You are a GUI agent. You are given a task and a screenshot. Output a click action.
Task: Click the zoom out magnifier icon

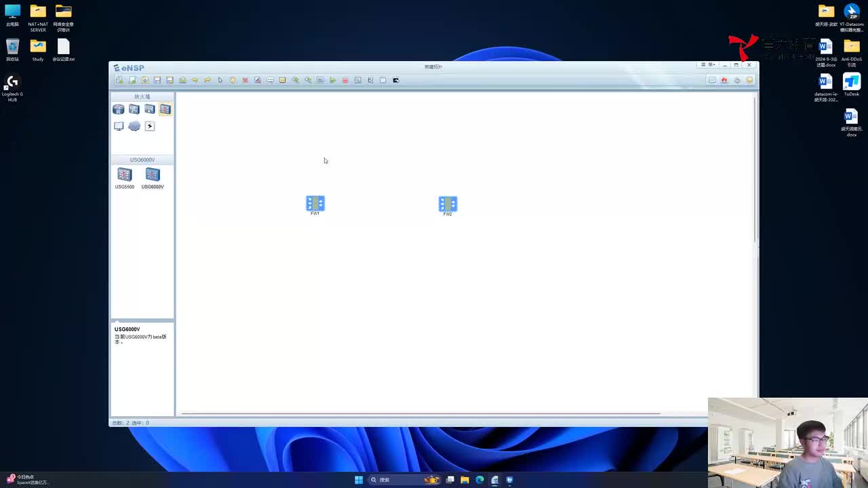[308, 80]
